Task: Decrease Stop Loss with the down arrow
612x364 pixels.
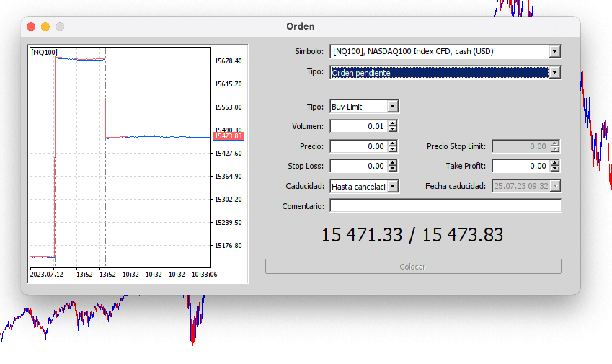Action: pos(393,169)
